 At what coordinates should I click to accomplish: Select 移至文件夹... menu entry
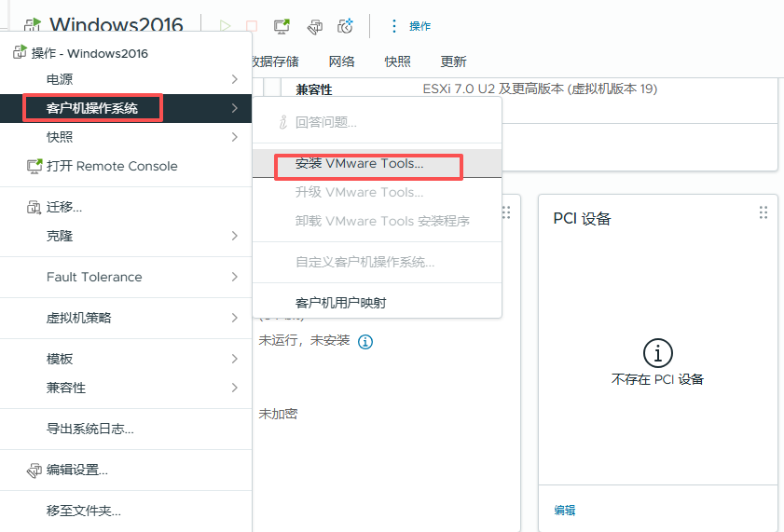126,511
